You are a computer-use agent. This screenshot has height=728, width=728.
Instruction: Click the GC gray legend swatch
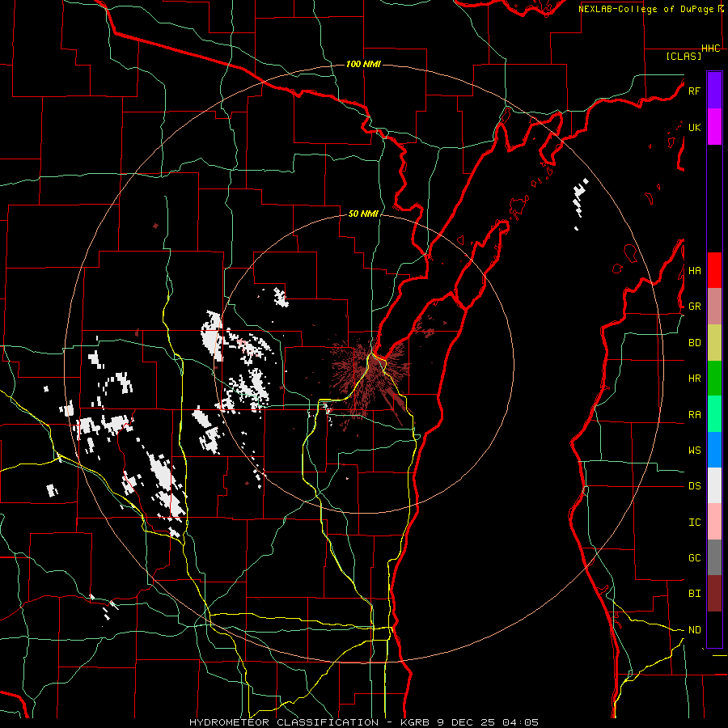[x=714, y=557]
